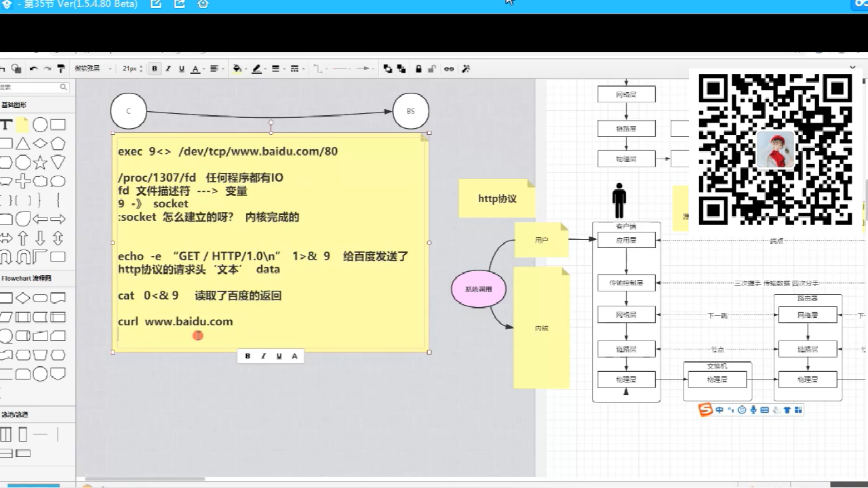Activate the format painter brush
This screenshot has width=868, height=488.
pyautogui.click(x=61, y=68)
